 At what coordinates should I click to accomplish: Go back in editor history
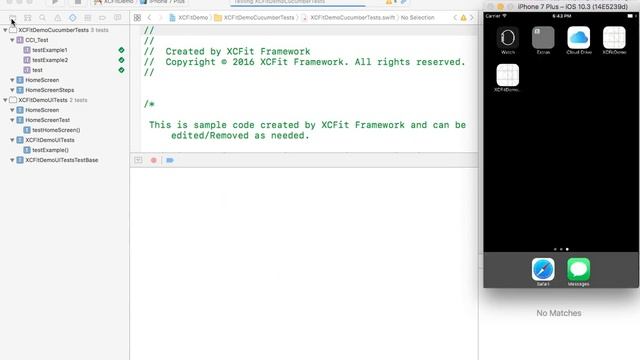pyautogui.click(x=149, y=18)
